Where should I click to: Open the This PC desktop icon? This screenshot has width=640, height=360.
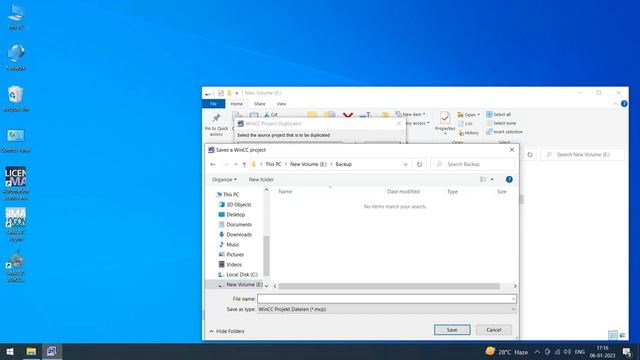[x=16, y=16]
